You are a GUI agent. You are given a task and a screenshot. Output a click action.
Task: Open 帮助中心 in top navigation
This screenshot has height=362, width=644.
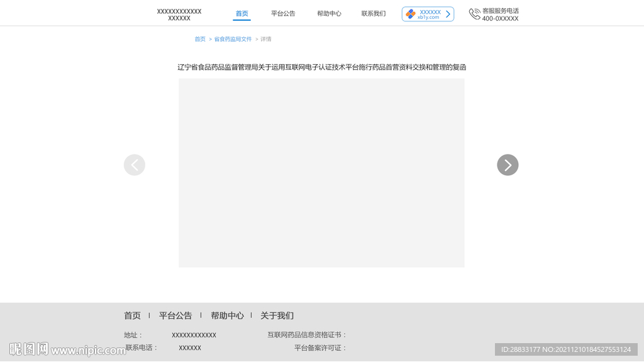(x=329, y=14)
